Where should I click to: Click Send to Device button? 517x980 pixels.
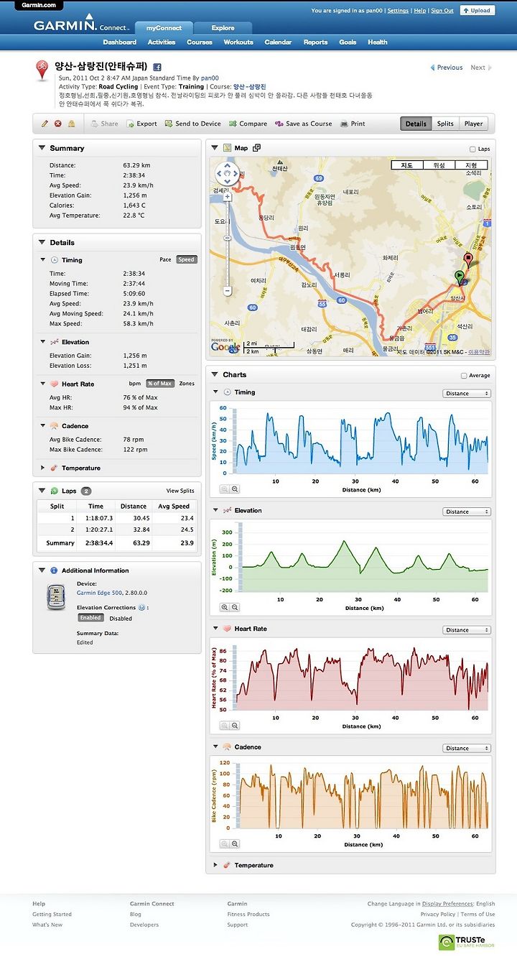[192, 124]
